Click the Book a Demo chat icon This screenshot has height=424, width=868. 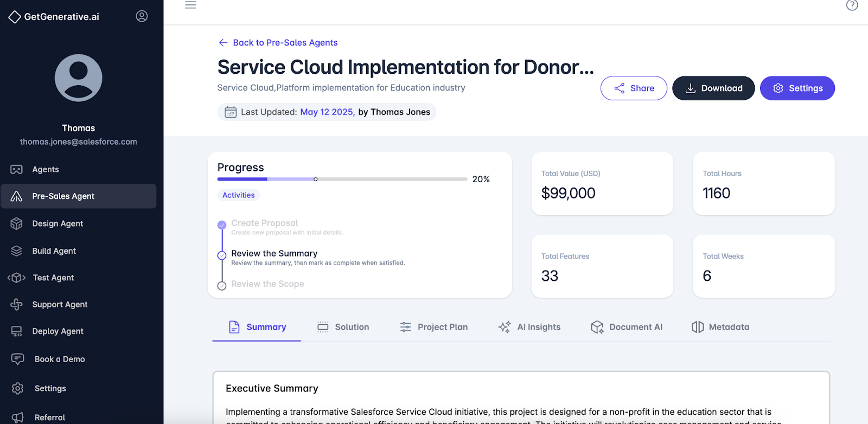[x=18, y=359]
